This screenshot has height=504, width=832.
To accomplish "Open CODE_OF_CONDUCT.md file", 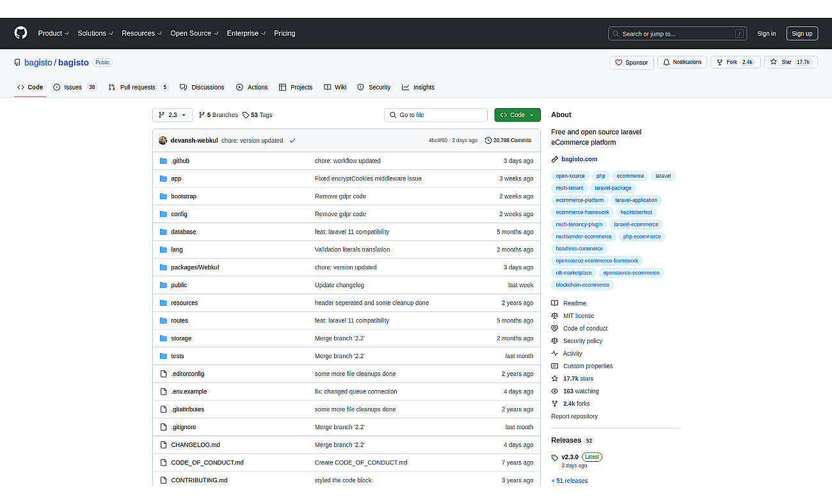I will coord(207,462).
